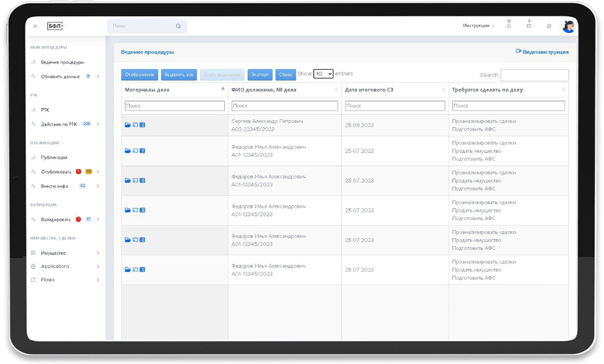Open the hamburger menu icon
This screenshot has height=364, width=604.
[35, 26]
